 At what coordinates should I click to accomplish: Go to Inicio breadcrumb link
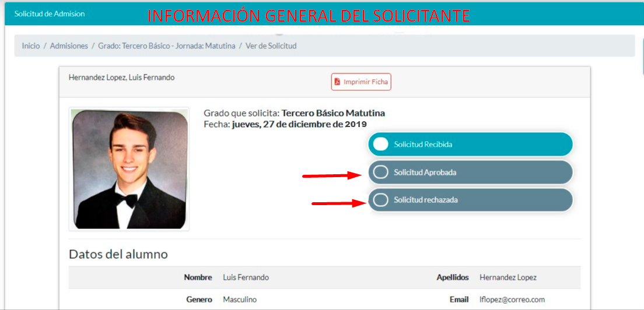pos(31,46)
